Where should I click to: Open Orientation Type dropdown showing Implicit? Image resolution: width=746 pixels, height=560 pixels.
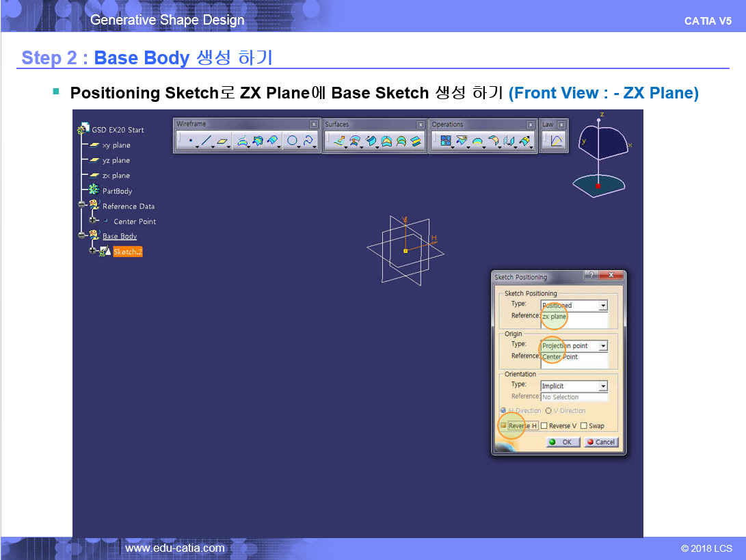pos(602,386)
